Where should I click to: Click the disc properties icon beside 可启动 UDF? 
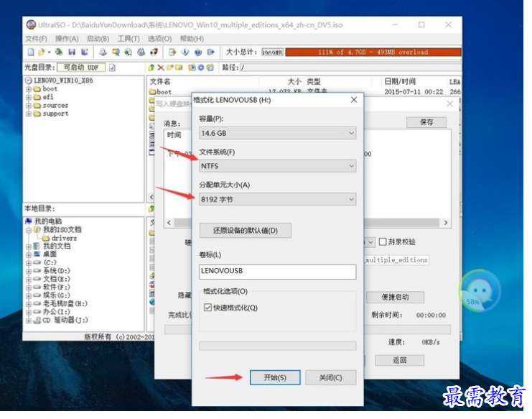112,68
